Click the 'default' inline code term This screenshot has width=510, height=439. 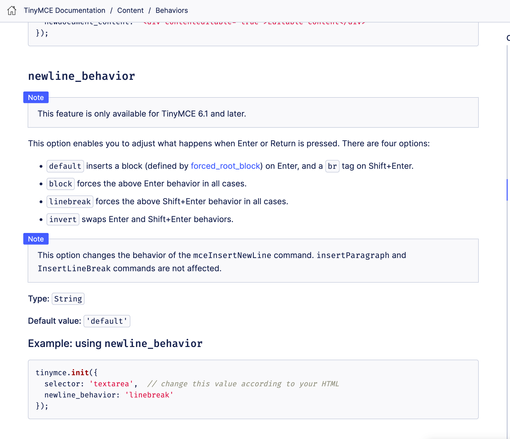click(65, 166)
